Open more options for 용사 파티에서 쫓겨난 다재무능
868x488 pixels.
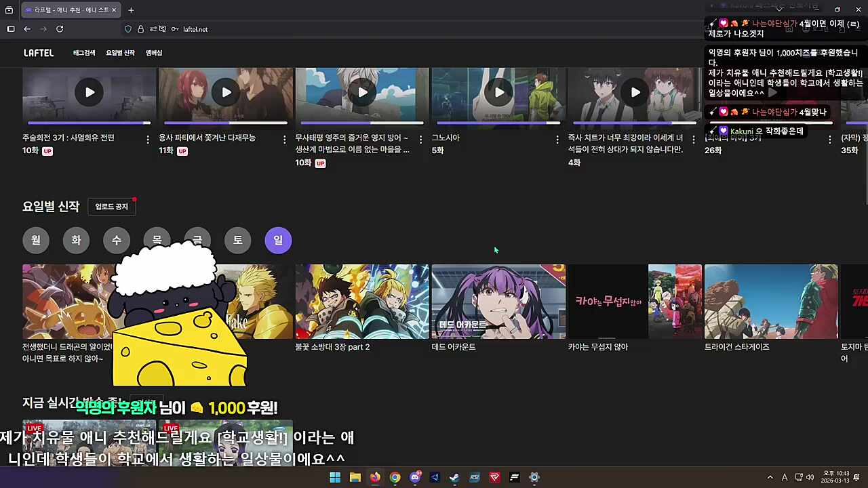click(284, 138)
